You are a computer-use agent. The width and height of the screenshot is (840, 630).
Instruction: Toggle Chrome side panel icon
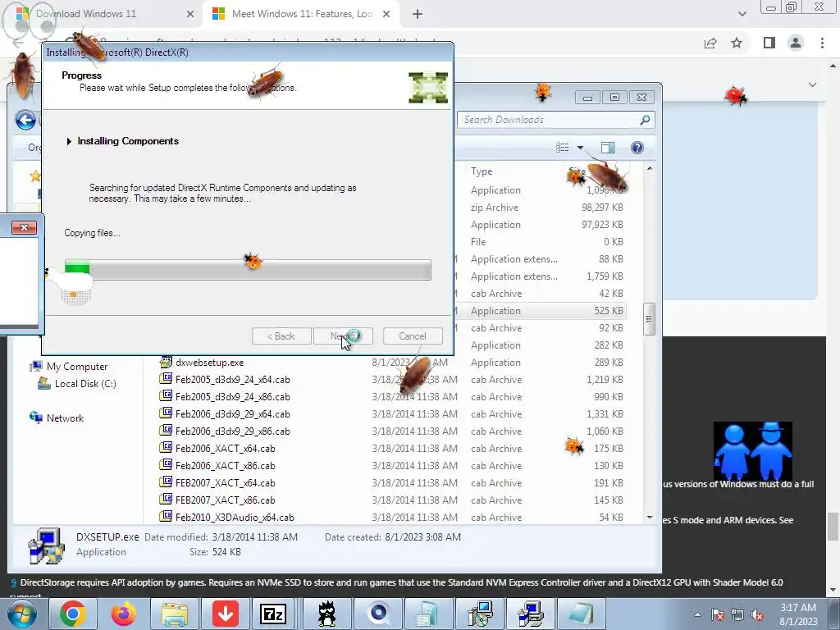[769, 43]
